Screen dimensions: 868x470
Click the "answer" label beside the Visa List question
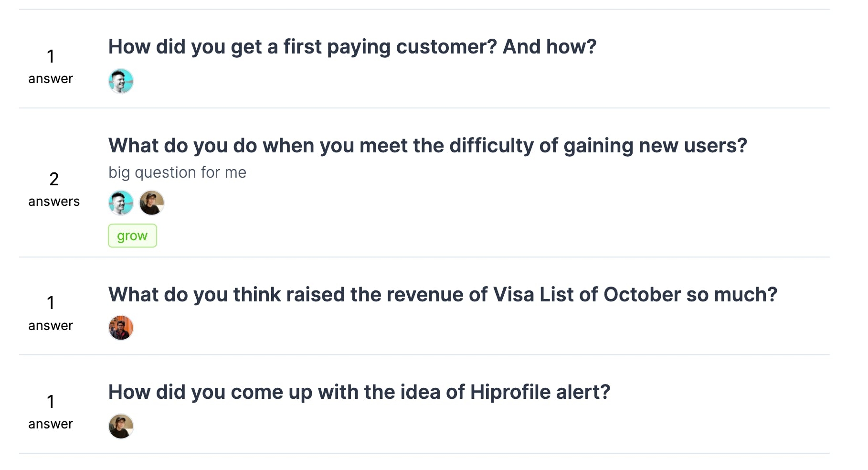tap(51, 326)
